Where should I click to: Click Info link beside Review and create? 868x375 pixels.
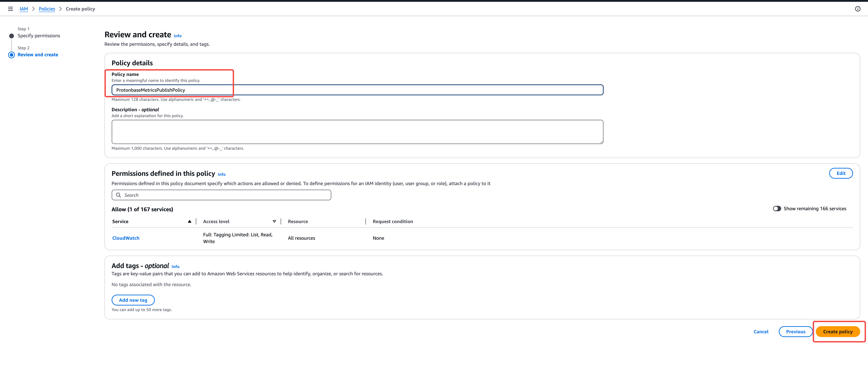coord(178,36)
